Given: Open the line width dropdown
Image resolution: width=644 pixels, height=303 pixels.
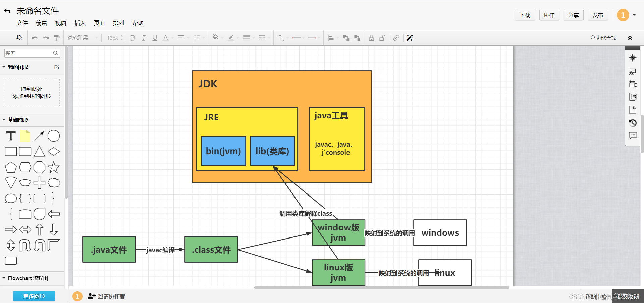Looking at the screenshot, I should pyautogui.click(x=249, y=38).
